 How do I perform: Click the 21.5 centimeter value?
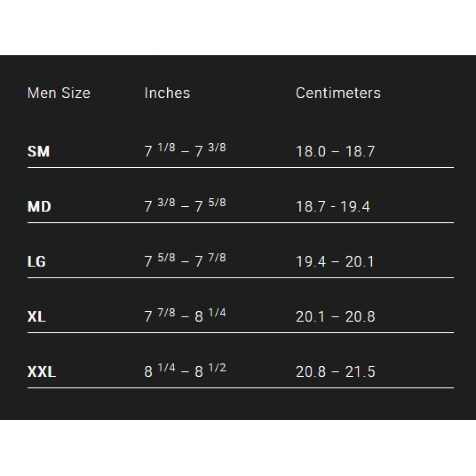360,372
